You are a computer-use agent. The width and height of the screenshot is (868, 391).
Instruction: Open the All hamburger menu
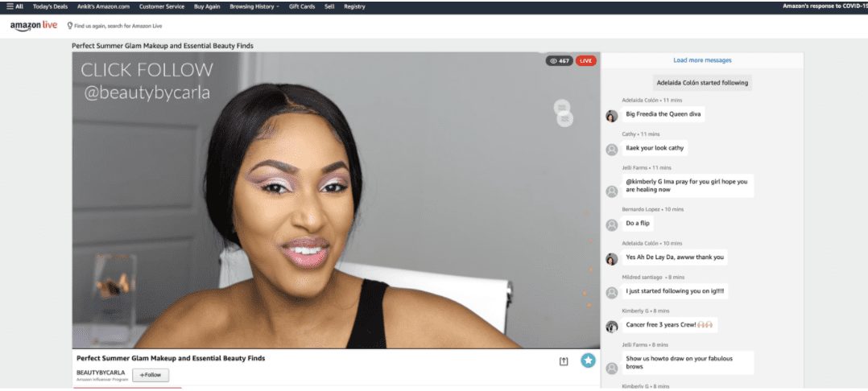14,6
